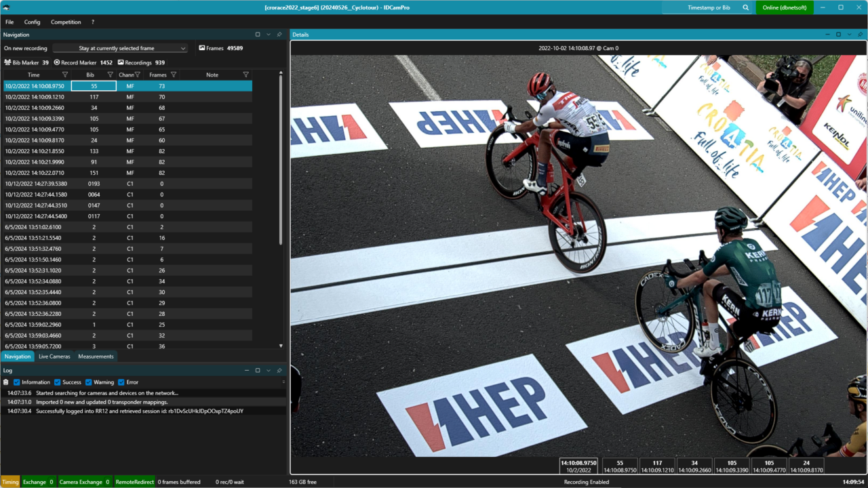
Task: Click the Online (dbnetsoft) status button
Action: pyautogui.click(x=784, y=7)
